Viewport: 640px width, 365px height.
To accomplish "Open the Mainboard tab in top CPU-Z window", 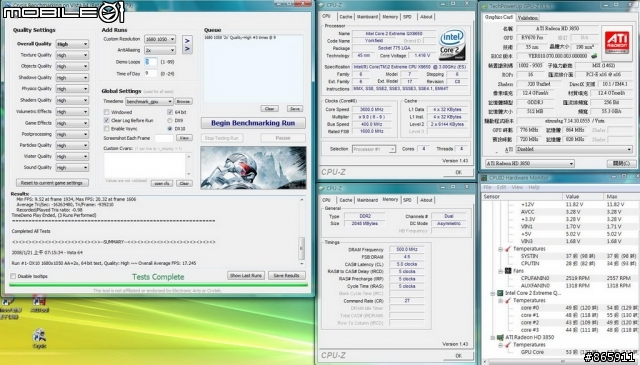I will click(x=367, y=17).
